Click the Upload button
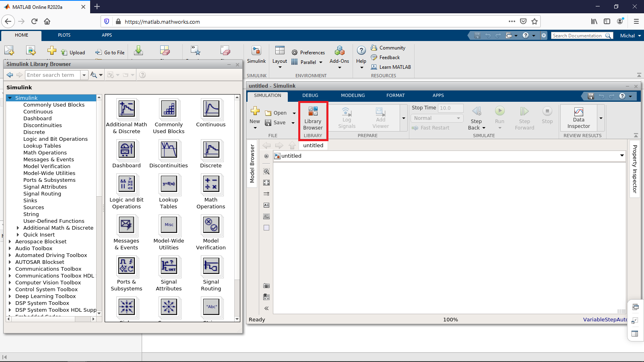This screenshot has height=362, width=644. [73, 52]
